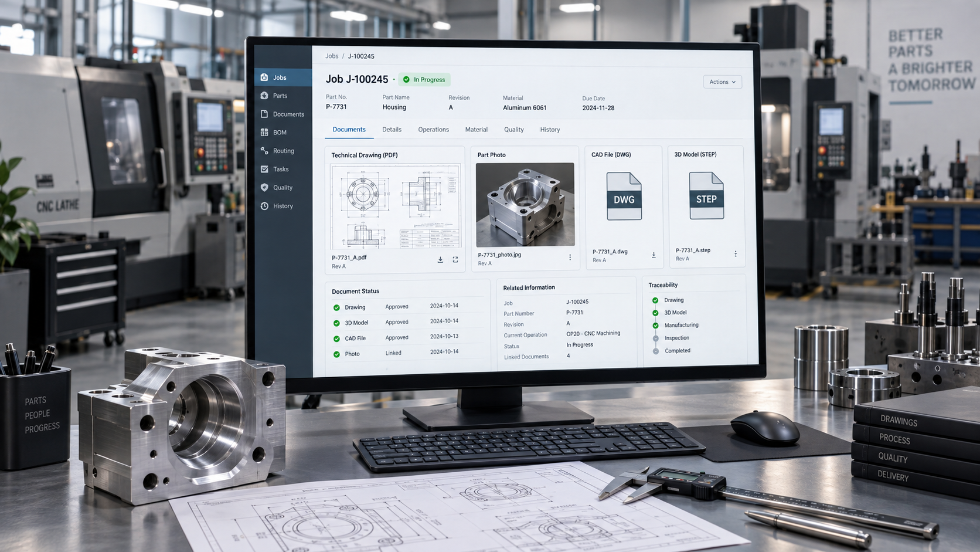Click the Completed step in Traceability
The image size is (980, 552).
coord(672,351)
